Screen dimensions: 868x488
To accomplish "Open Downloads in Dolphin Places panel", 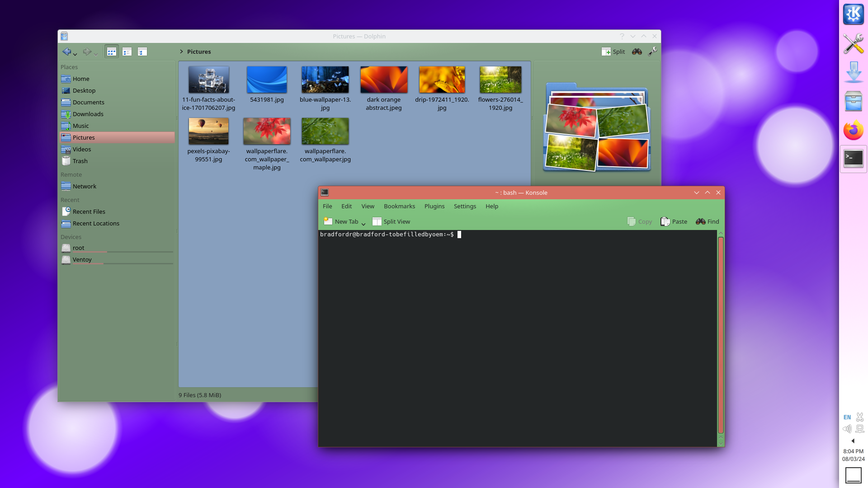I will click(x=117, y=114).
